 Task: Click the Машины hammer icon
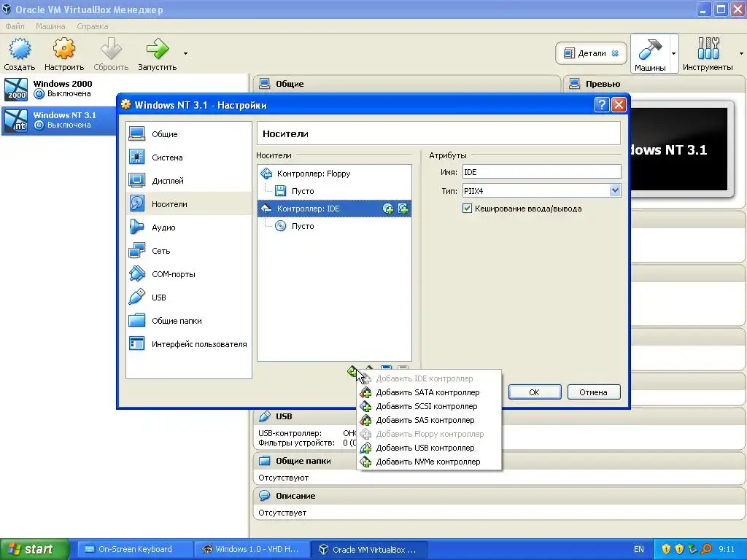click(650, 49)
